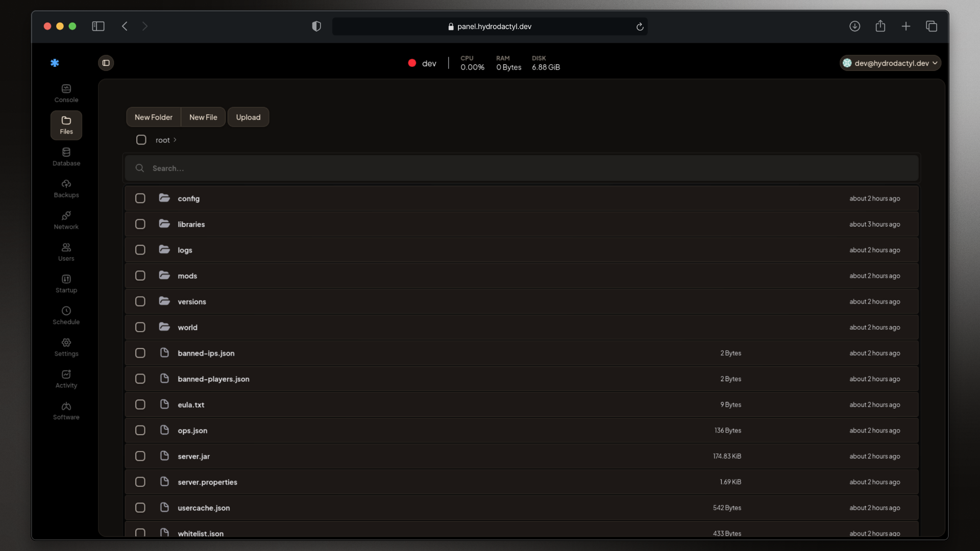Go back in browser history

[125, 26]
